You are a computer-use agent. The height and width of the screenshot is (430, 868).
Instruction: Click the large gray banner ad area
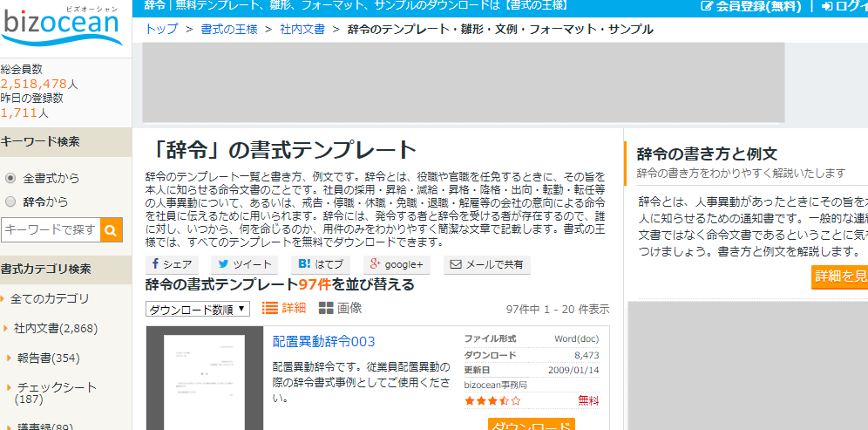pos(464,82)
